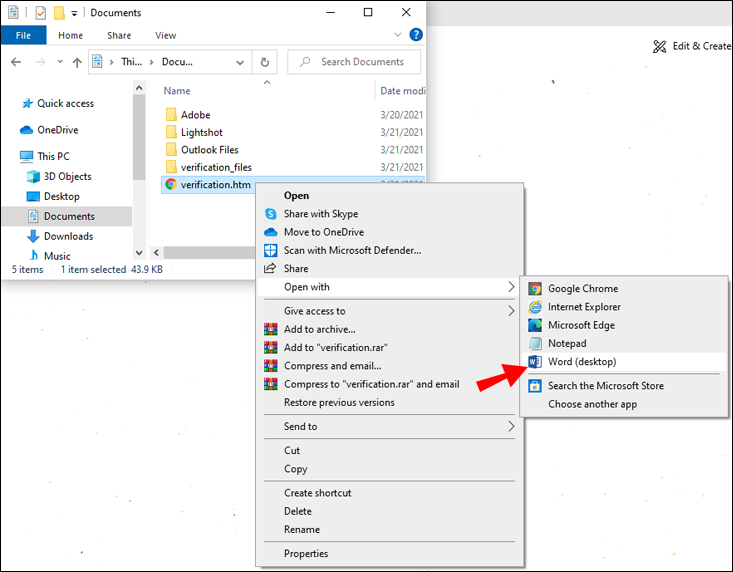Choose Rename in context menu
733x572 pixels.
[x=389, y=529]
